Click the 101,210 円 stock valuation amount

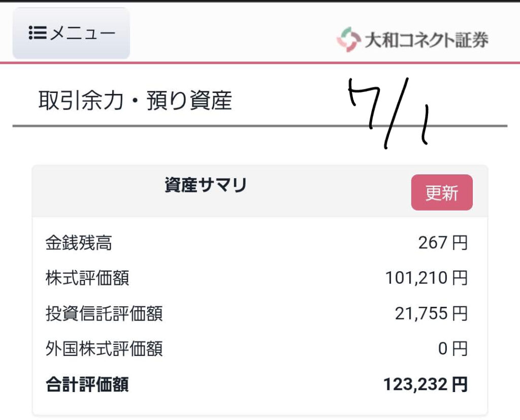[x=427, y=278]
